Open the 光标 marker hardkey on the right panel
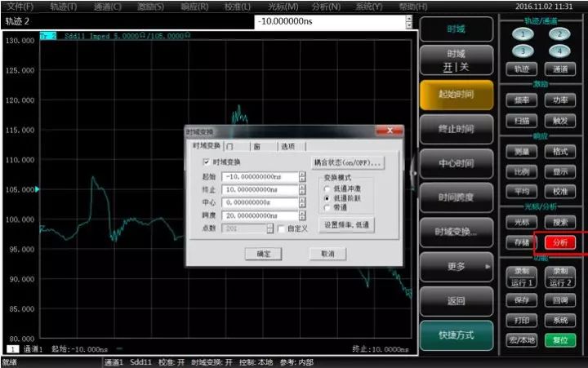Image resolution: width=588 pixels, height=368 pixels. point(522,222)
